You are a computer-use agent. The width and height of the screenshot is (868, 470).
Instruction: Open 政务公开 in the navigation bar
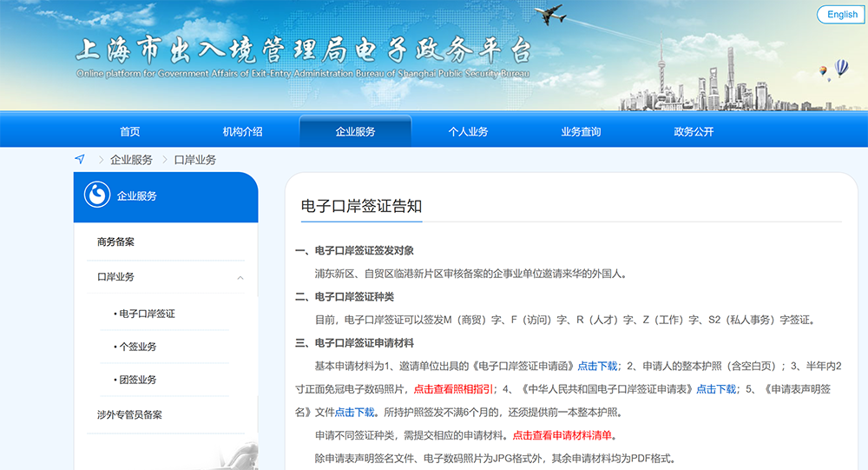pos(694,132)
